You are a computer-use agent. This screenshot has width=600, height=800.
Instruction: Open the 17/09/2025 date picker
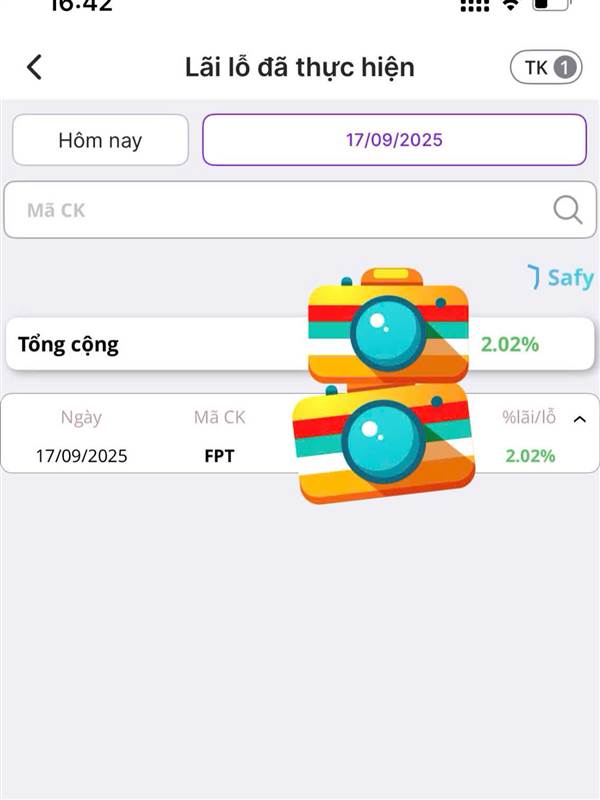pyautogui.click(x=394, y=140)
